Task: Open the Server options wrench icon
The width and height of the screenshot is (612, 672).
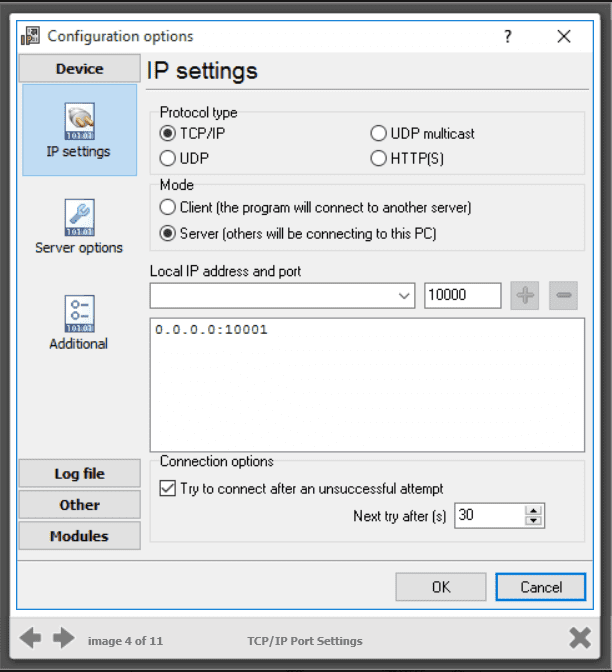Action: click(x=79, y=217)
